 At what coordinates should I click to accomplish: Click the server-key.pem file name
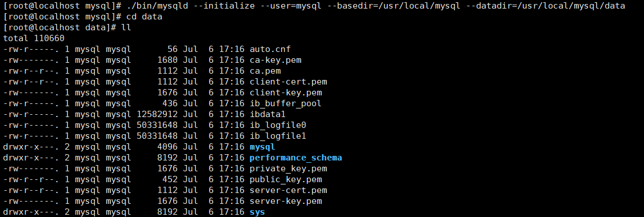tap(286, 202)
